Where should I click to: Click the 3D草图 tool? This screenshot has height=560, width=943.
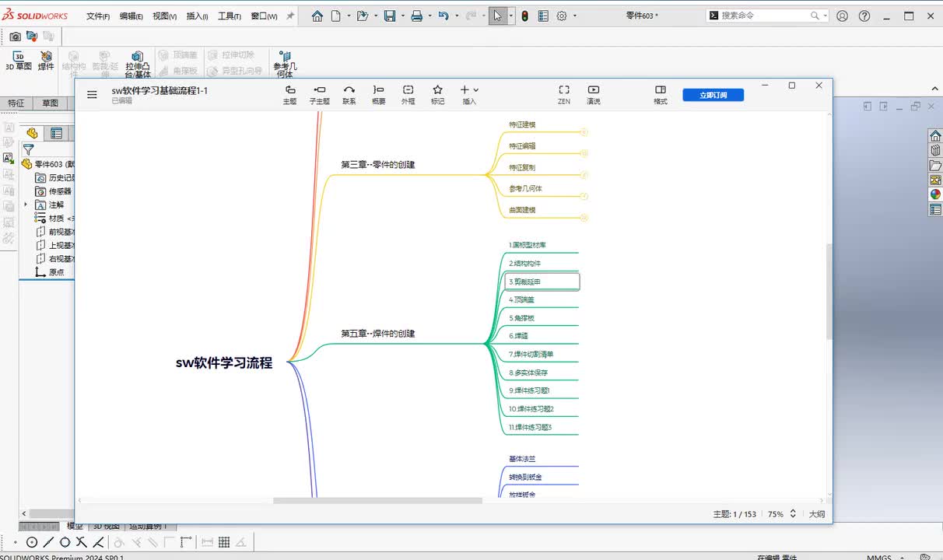point(19,61)
